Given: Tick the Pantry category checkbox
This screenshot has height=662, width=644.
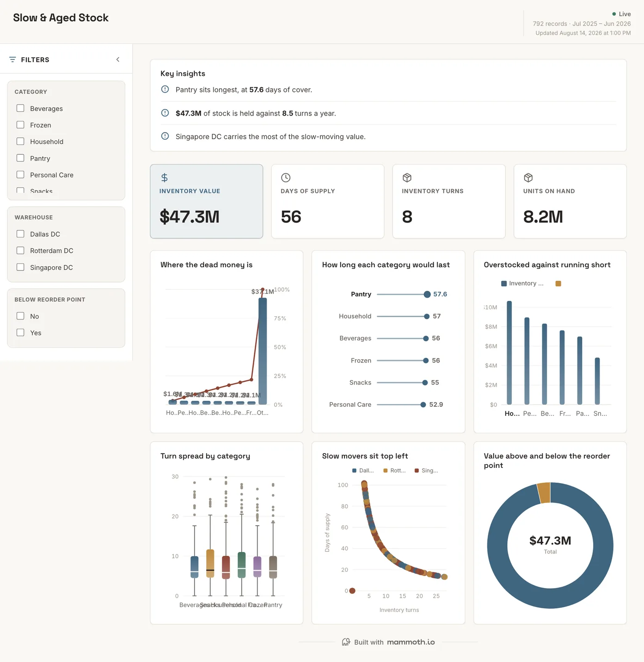Looking at the screenshot, I should (20, 158).
